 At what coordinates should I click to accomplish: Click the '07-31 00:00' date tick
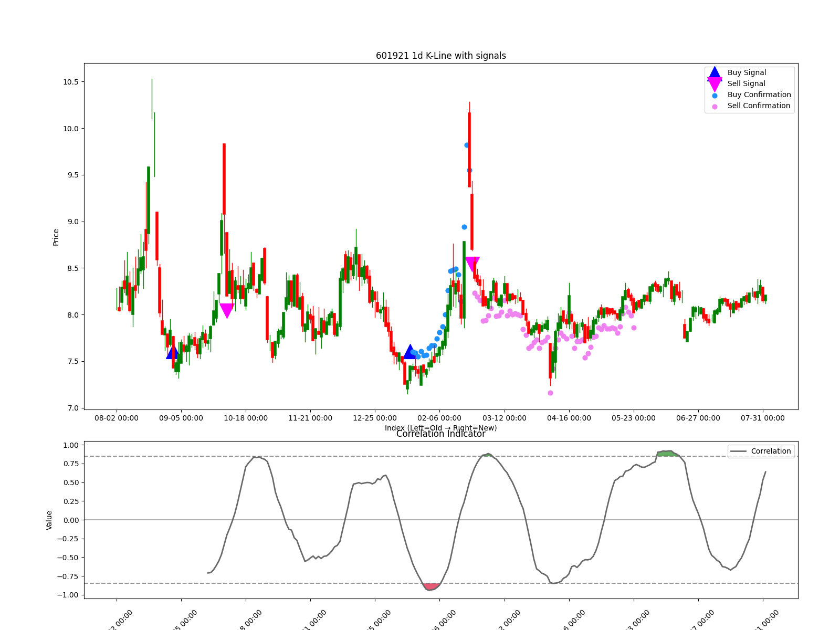[x=763, y=418]
